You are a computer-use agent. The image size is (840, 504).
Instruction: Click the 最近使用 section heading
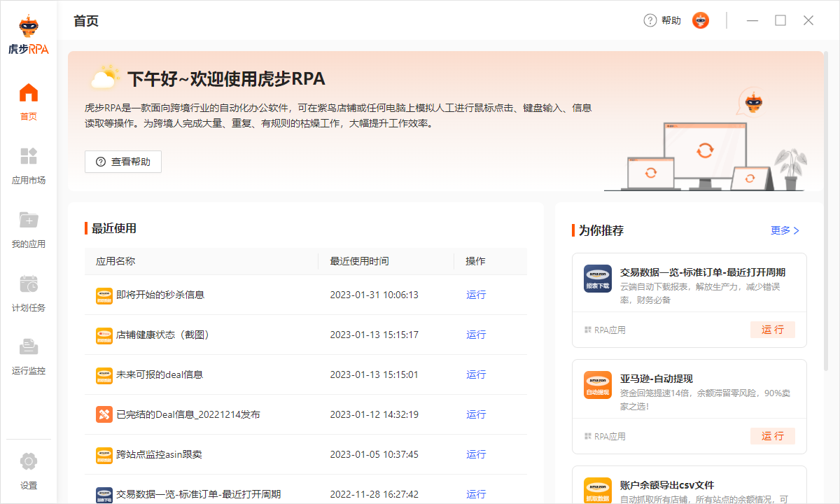114,228
